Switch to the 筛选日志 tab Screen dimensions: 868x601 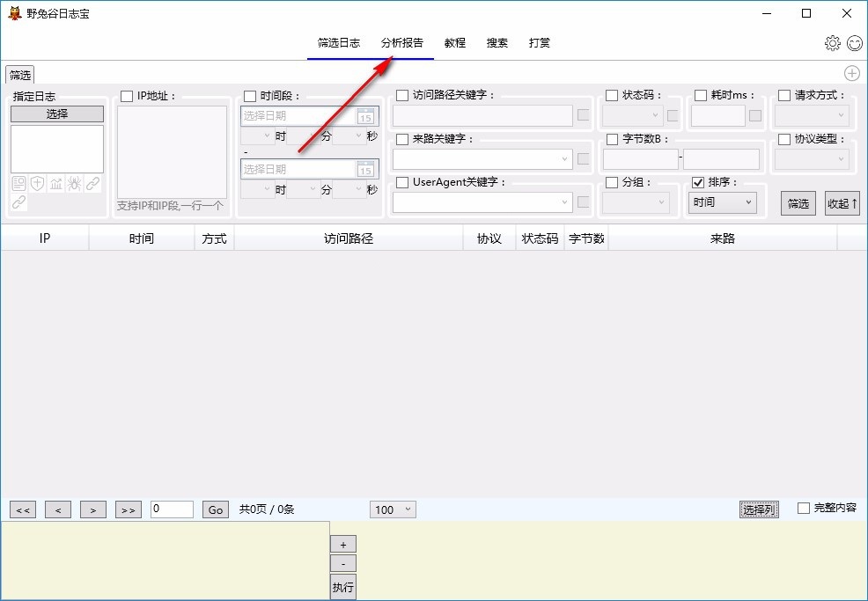(339, 42)
